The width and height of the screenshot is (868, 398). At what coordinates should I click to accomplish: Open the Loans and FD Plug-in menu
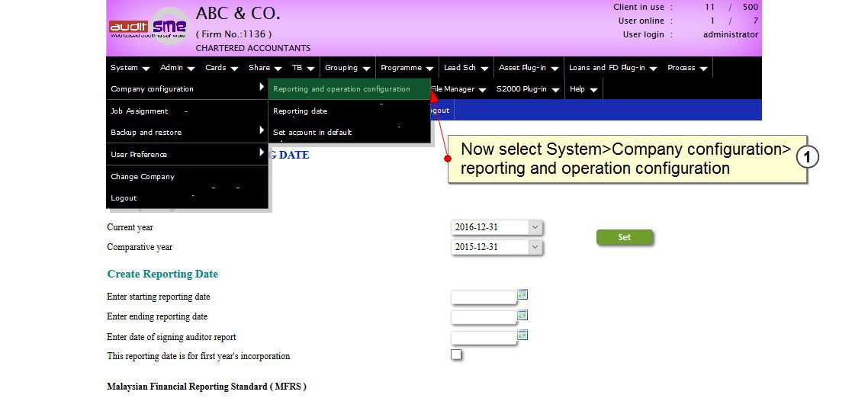(x=612, y=68)
